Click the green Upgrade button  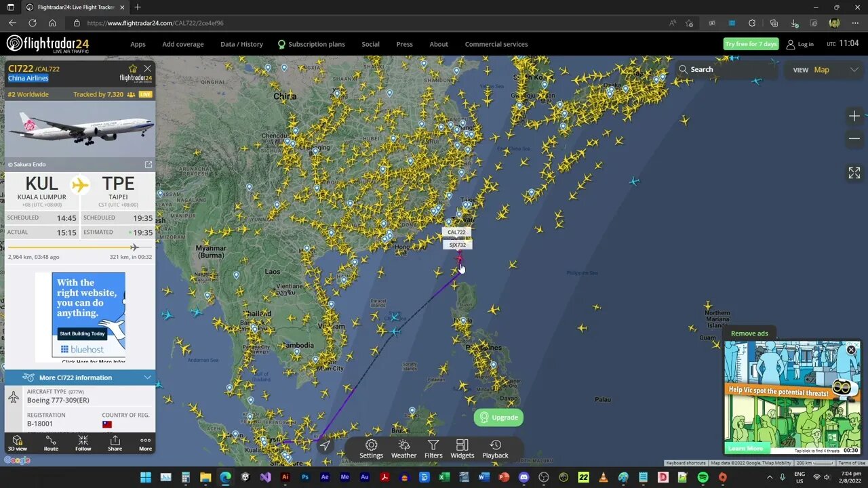[x=498, y=418]
